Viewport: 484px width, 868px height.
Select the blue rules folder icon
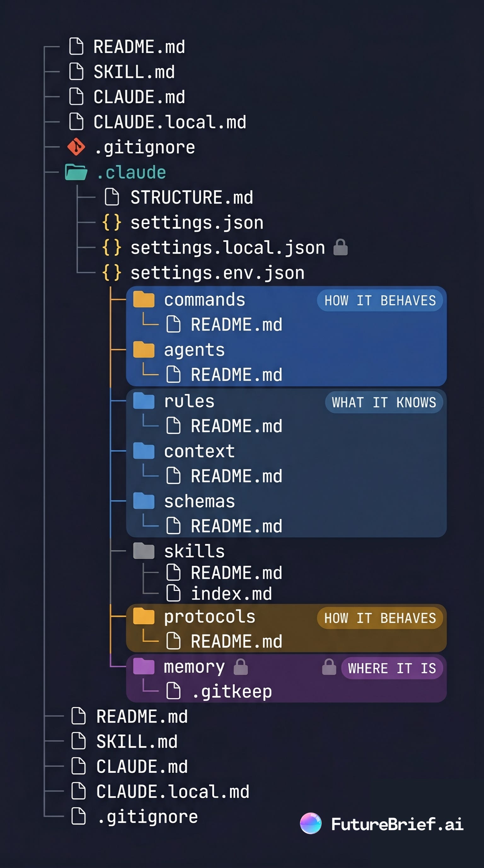pyautogui.click(x=144, y=401)
